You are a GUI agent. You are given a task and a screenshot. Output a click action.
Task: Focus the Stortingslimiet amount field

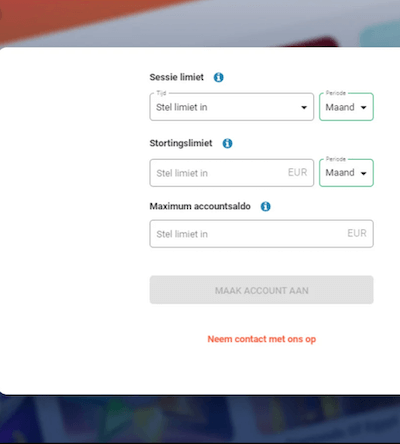(x=232, y=173)
